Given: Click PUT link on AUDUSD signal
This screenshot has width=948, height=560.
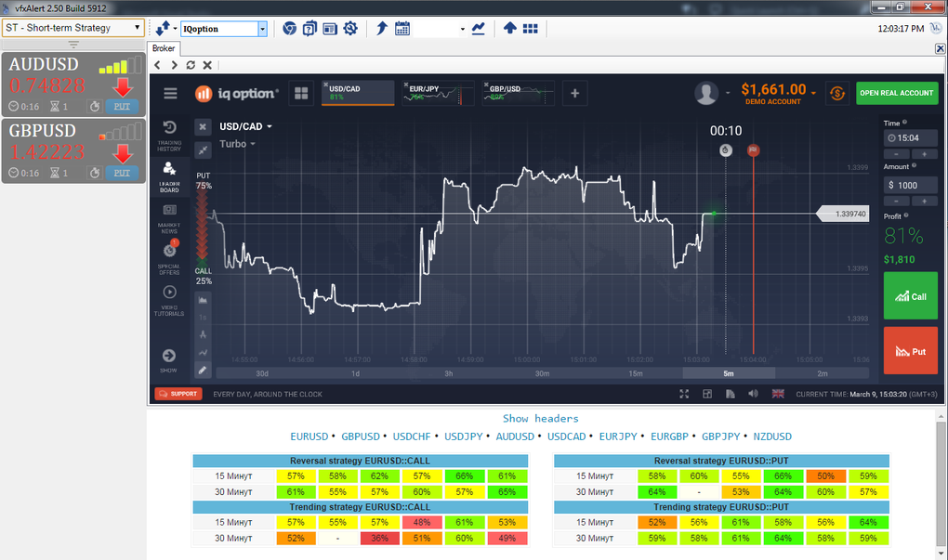Looking at the screenshot, I should click(x=122, y=106).
